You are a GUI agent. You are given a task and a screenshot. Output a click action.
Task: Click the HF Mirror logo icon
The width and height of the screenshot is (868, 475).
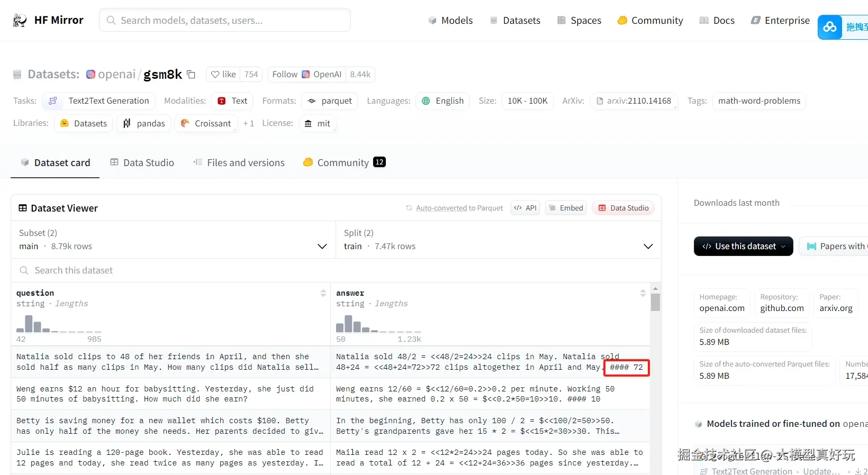coord(20,20)
